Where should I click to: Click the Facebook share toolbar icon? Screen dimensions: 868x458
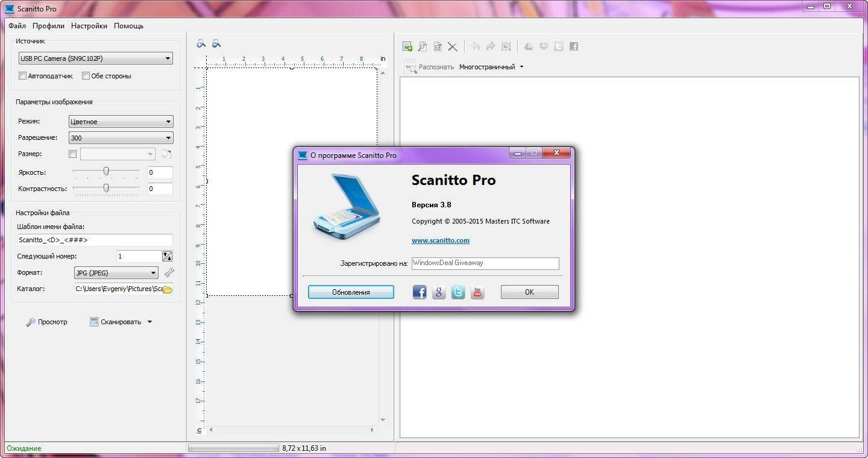pyautogui.click(x=574, y=46)
